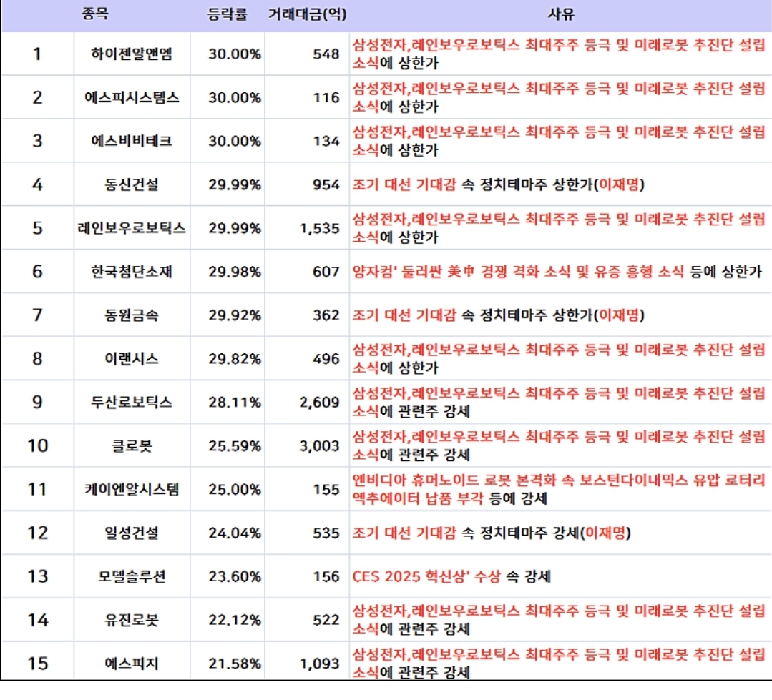
Task: Click the reason text for 일성건설
Action: pyautogui.click(x=492, y=533)
